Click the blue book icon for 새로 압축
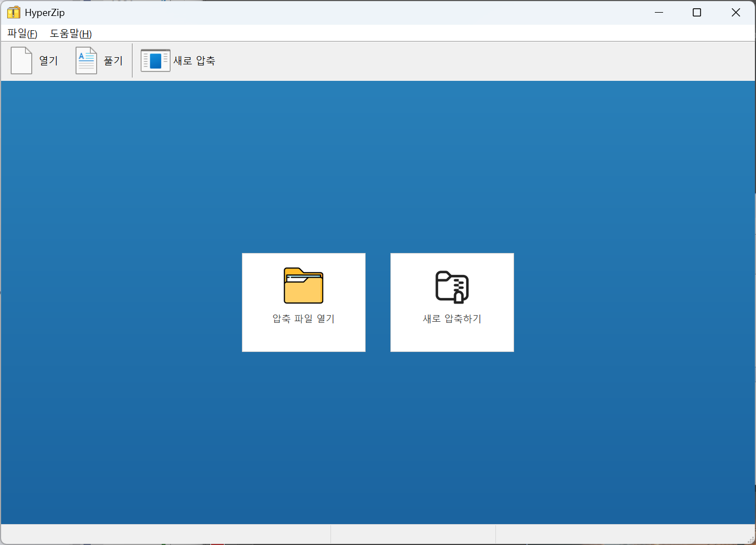This screenshot has width=756, height=545. pos(155,60)
